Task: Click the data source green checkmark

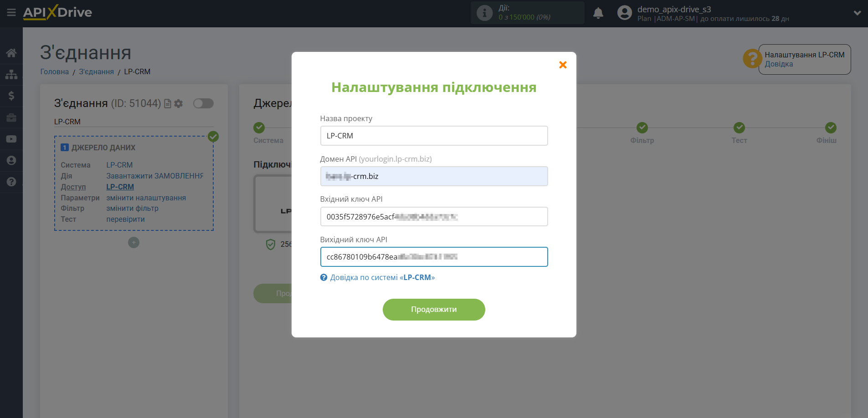Action: point(213,136)
